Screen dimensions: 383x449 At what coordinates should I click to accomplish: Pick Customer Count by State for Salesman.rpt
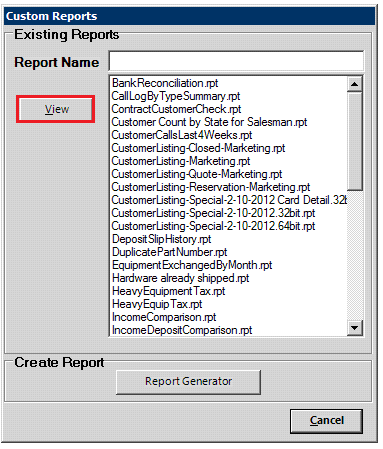pos(209,122)
